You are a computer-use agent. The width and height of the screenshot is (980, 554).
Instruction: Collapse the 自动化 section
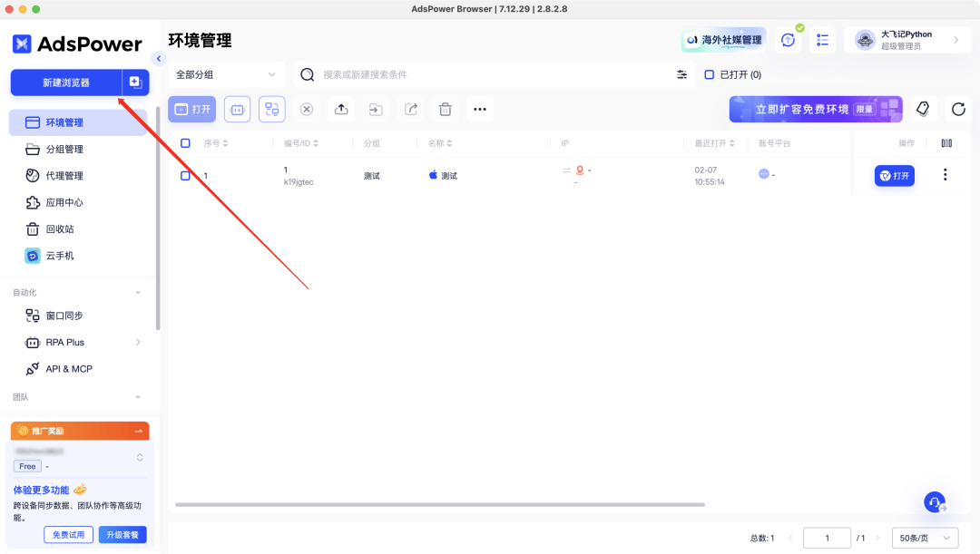(x=138, y=292)
